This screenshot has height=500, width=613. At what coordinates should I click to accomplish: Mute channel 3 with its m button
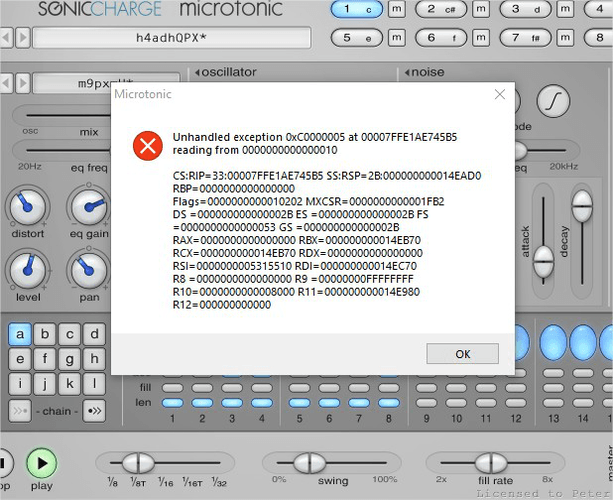tap(565, 9)
